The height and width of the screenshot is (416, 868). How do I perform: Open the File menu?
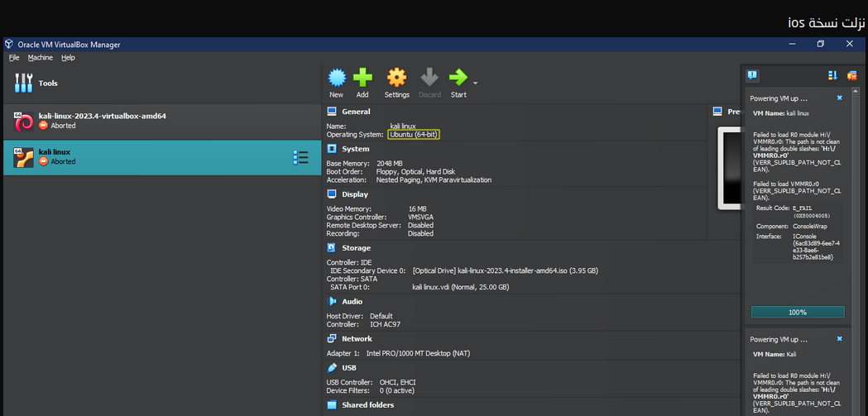tap(14, 58)
